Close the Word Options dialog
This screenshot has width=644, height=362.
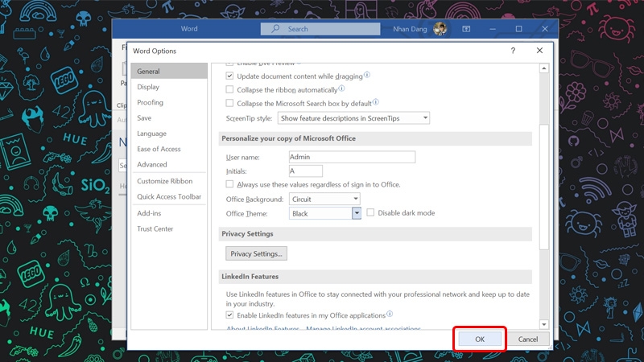539,50
